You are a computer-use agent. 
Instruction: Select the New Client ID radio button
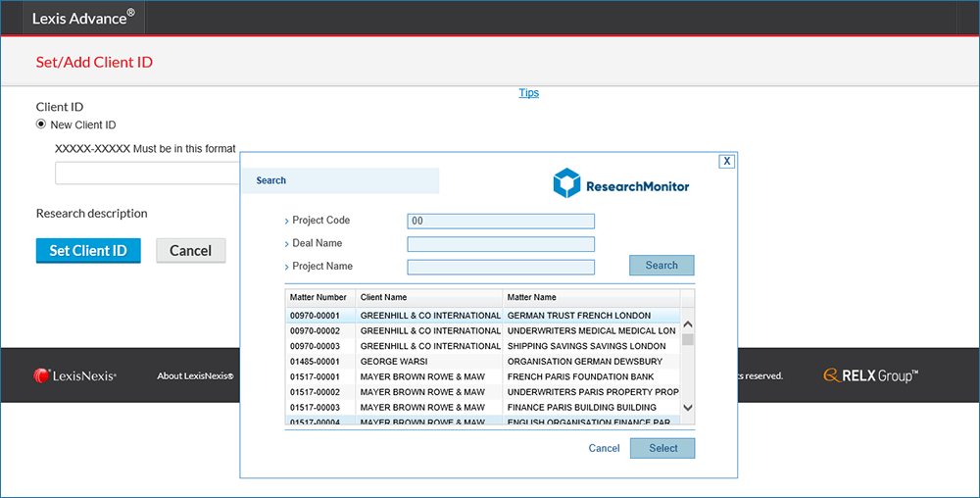coord(41,124)
